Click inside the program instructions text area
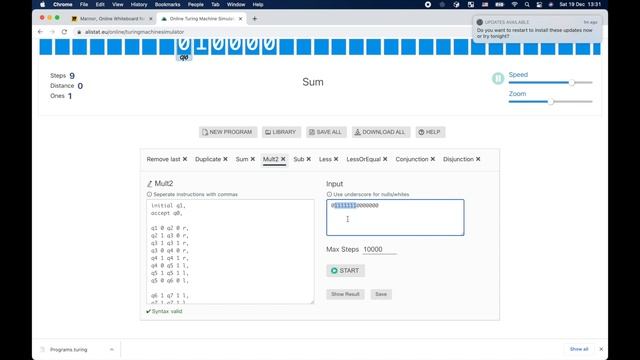The image size is (640, 360). pyautogui.click(x=230, y=251)
